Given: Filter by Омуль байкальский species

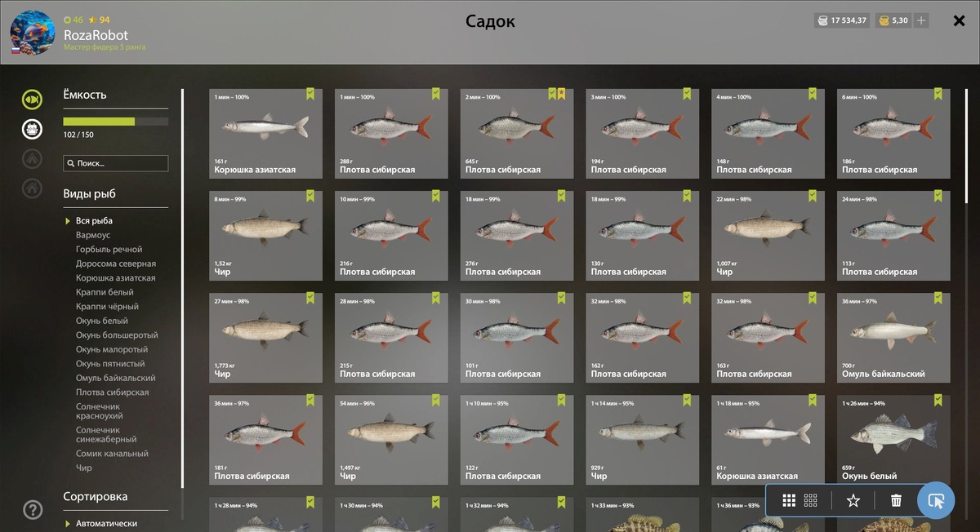Looking at the screenshot, I should click(x=116, y=378).
